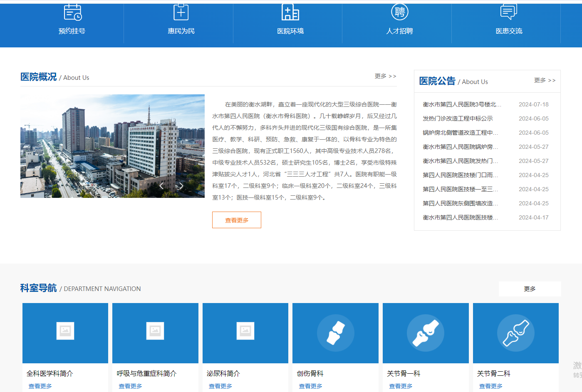Open notice 衡水市第四人民医院3号楼北…
Image resolution: width=582 pixels, height=392 pixels.
click(x=462, y=104)
